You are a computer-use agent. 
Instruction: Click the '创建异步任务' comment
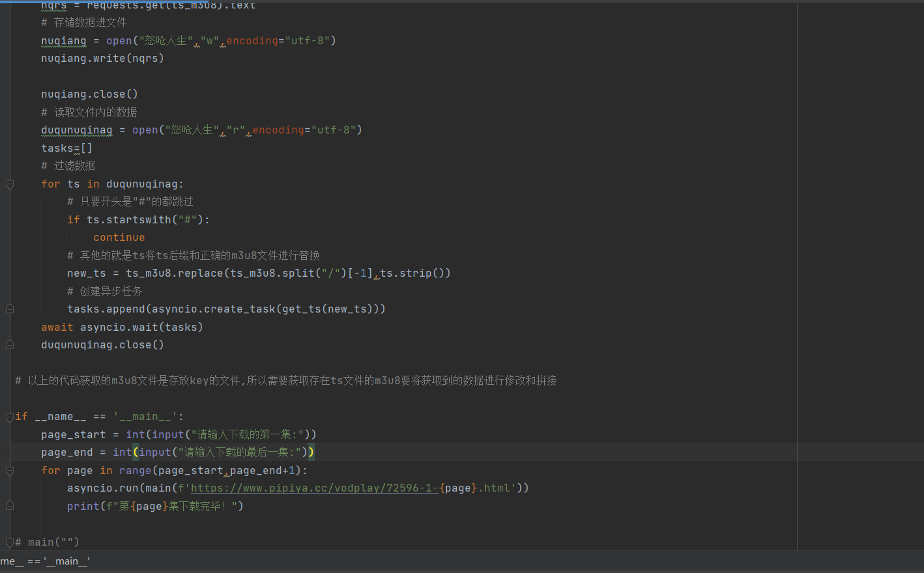104,291
